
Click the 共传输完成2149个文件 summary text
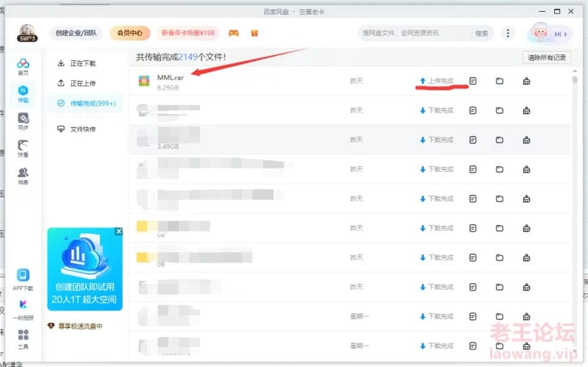(181, 57)
